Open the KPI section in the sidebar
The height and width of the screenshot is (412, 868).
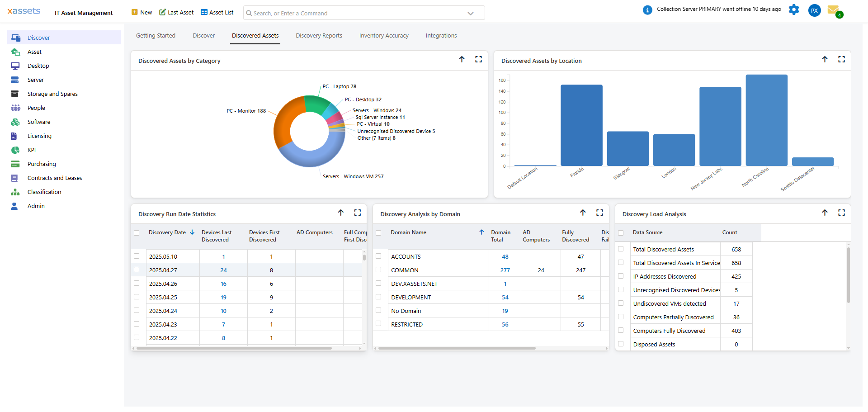pos(32,150)
